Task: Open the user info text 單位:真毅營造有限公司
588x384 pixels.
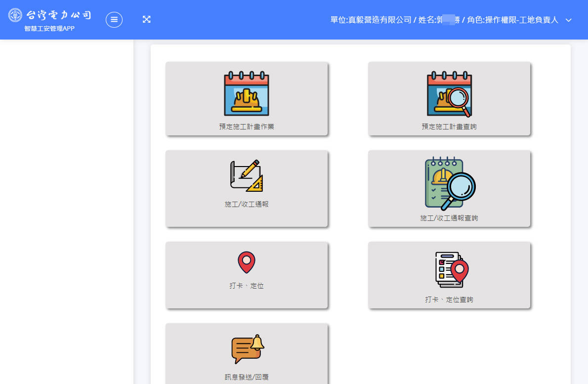Action: pyautogui.click(x=371, y=20)
